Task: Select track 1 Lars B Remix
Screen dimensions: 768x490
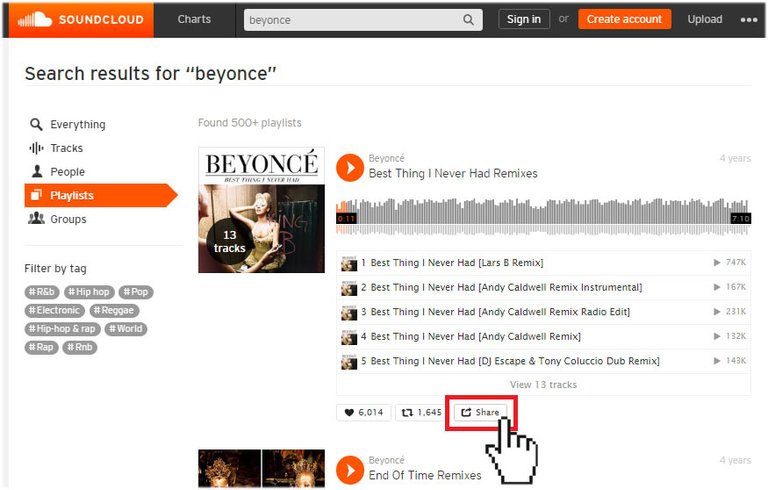Action: [543, 263]
